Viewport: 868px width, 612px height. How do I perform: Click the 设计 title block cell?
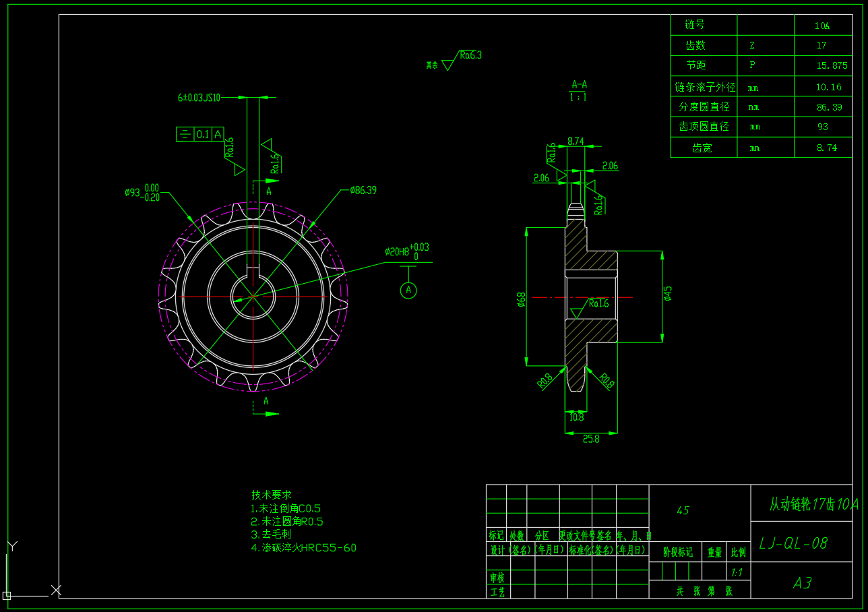click(497, 549)
